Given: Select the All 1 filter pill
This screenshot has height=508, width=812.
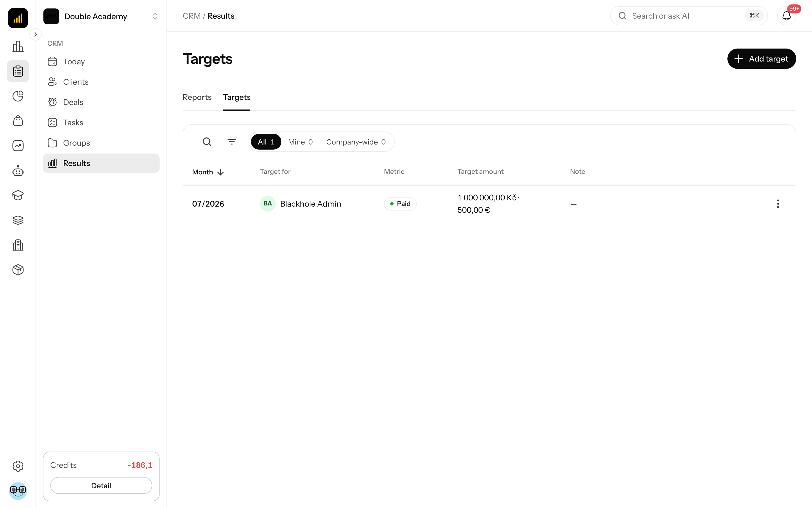Looking at the screenshot, I should [266, 142].
